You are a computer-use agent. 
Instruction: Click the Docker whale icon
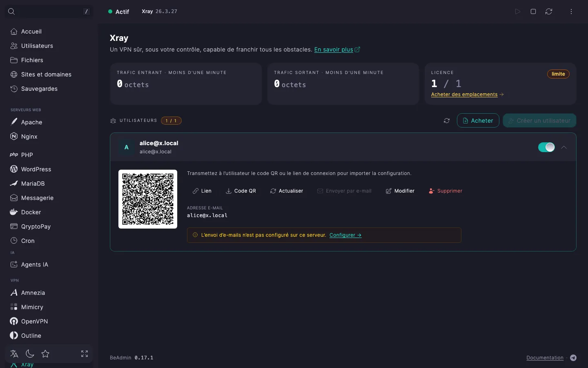coord(14,212)
